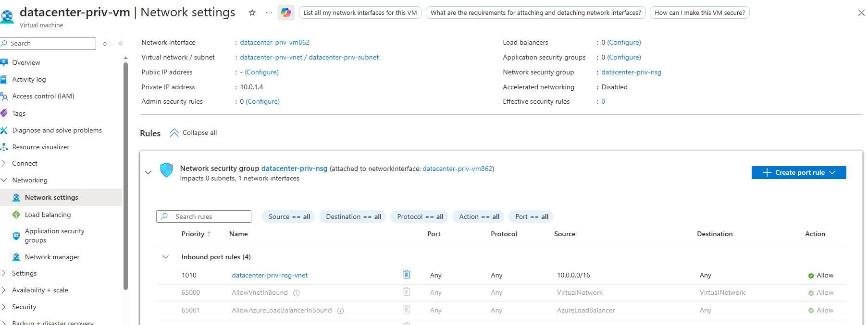Select Activity log from the sidebar
Screen dimensions: 868x325
pyautogui.click(x=29, y=80)
